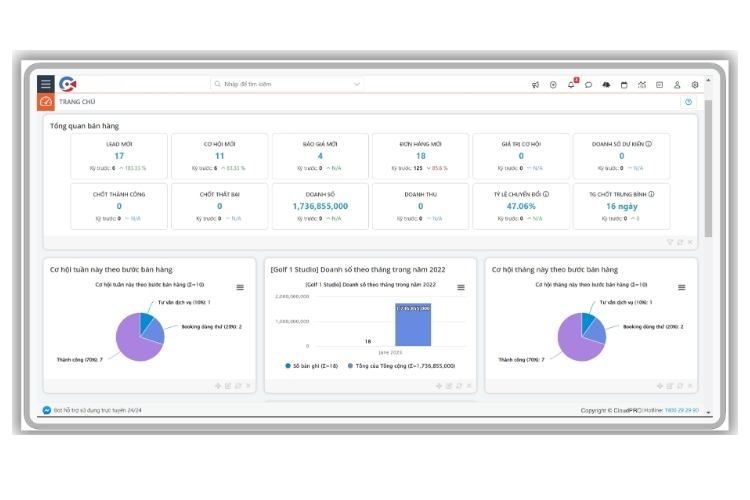This screenshot has width=750, height=500.
Task: Open filter on Tổng quan bán hàng widget
Action: pyautogui.click(x=670, y=242)
